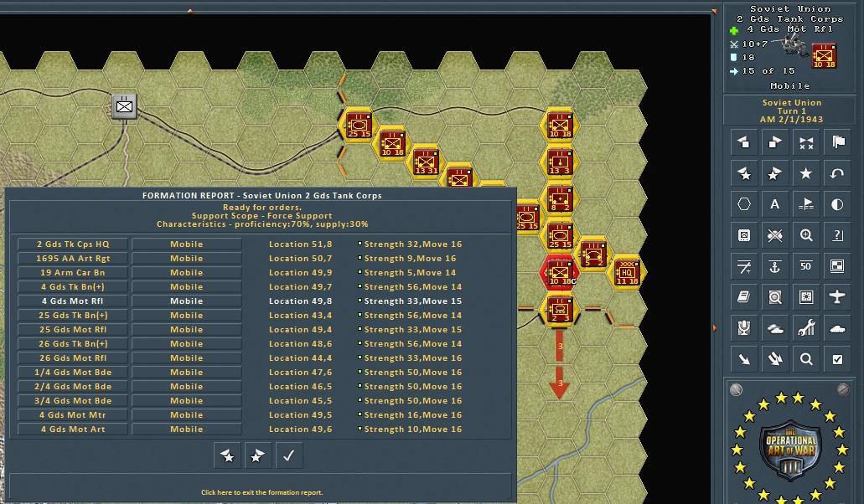The height and width of the screenshot is (504, 864).
Task: Click 'Click here to exit the formation report'
Action: pos(261,492)
